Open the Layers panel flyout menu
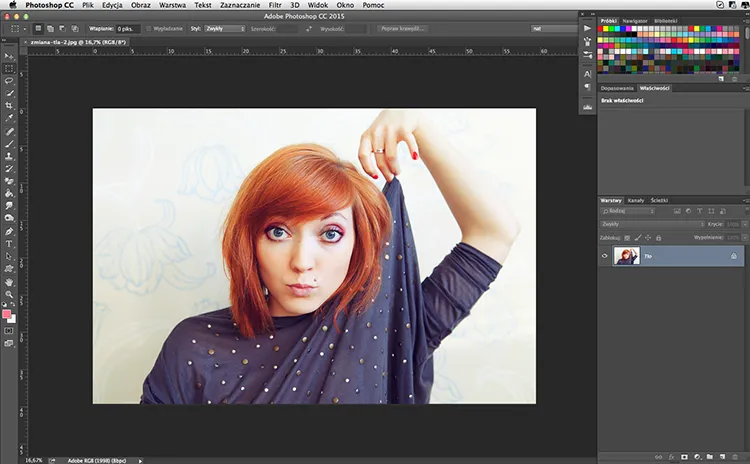Viewport: 750px width, 464px height. click(x=745, y=200)
